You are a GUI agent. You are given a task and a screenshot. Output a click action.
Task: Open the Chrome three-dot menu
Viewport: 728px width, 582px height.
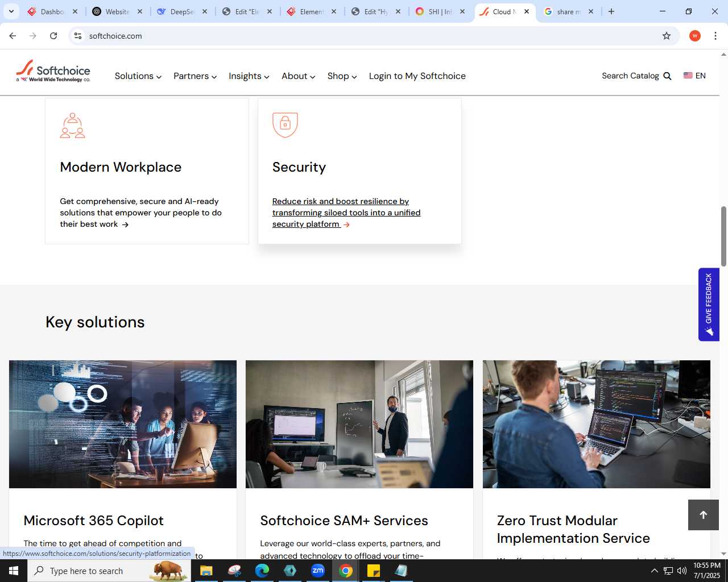[x=715, y=36]
